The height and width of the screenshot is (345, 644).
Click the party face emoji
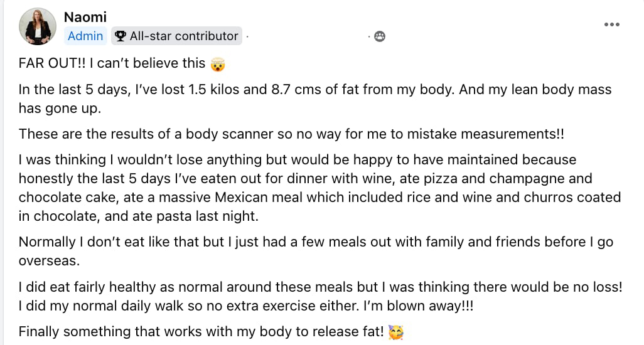click(x=396, y=332)
